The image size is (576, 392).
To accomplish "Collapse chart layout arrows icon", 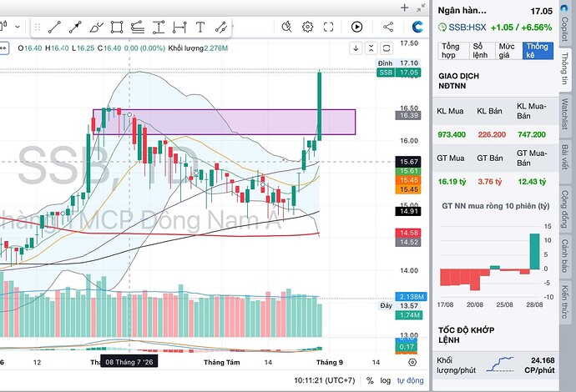I will (x=421, y=8).
